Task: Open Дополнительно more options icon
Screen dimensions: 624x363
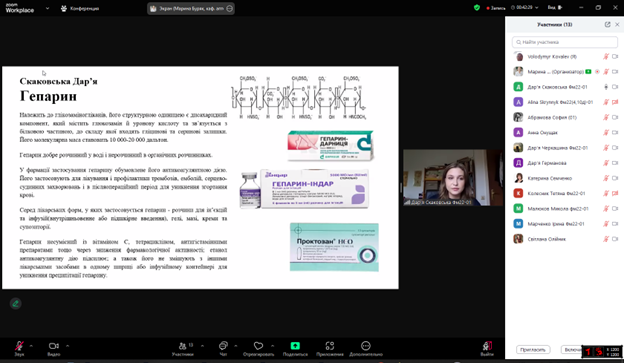Action: click(x=366, y=345)
